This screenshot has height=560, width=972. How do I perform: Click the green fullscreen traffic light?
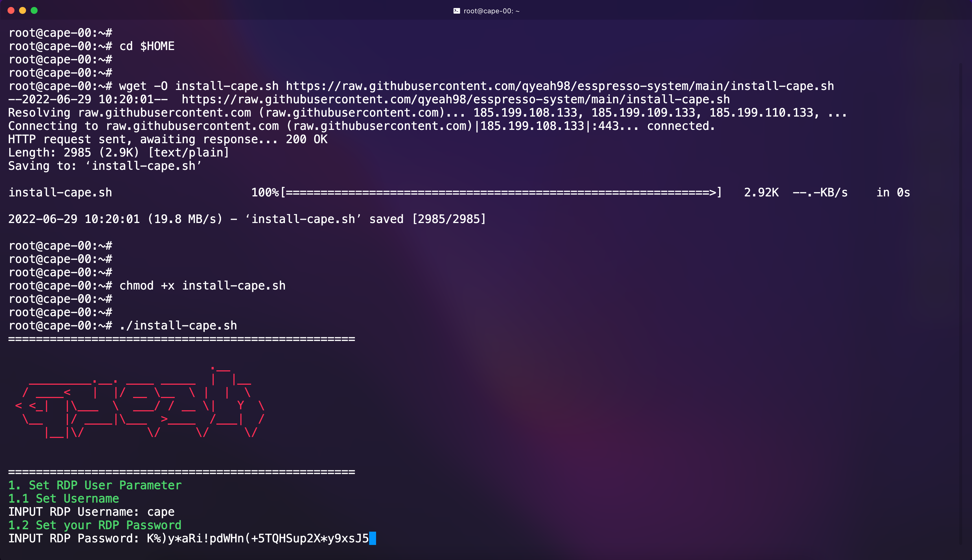(x=35, y=10)
